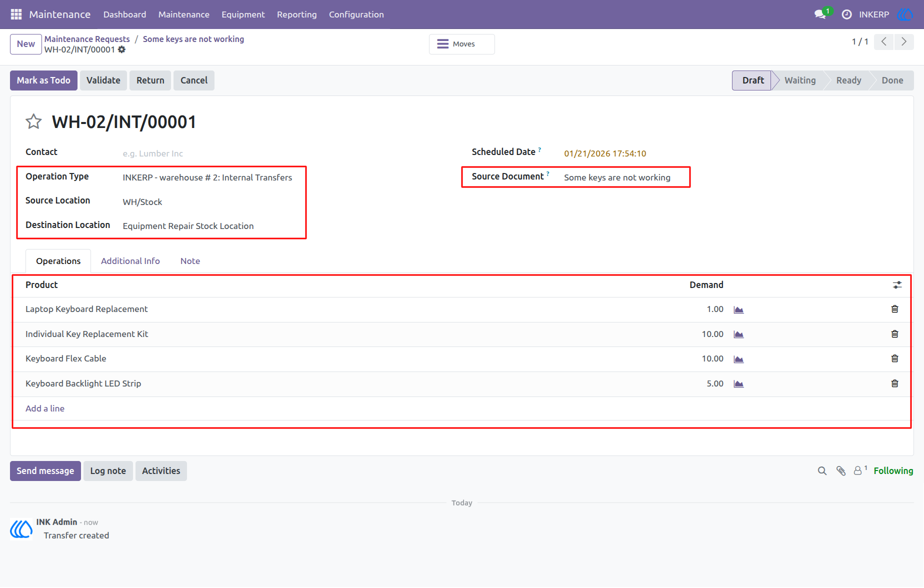Go to the next record arrow
924x588 pixels.
904,42
